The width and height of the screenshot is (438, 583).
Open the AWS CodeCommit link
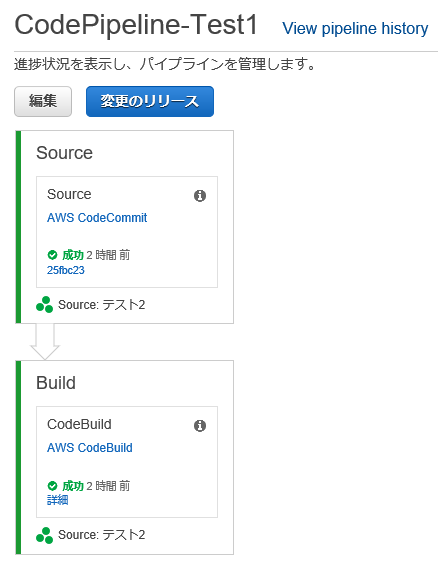coord(97,218)
